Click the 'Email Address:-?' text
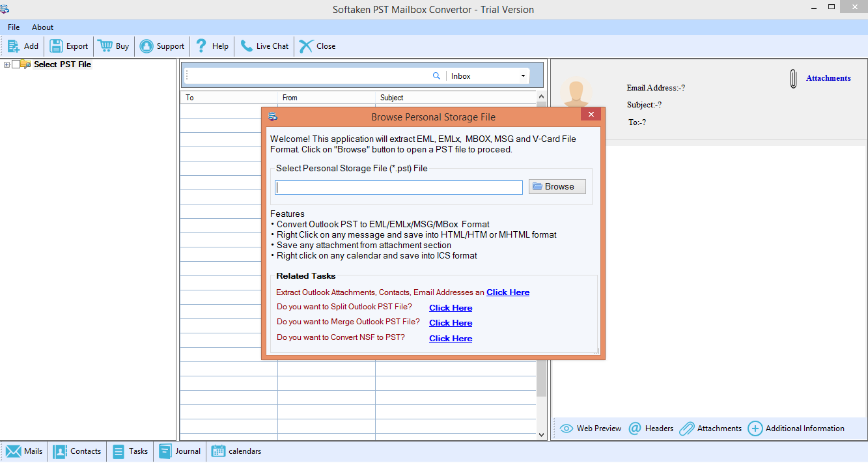This screenshot has height=463, width=868. (x=656, y=88)
